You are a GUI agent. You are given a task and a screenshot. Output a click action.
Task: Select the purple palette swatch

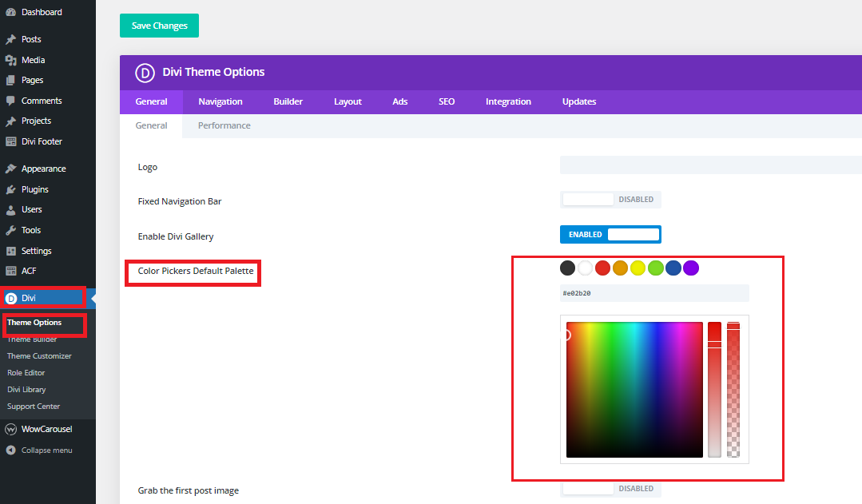pyautogui.click(x=691, y=268)
